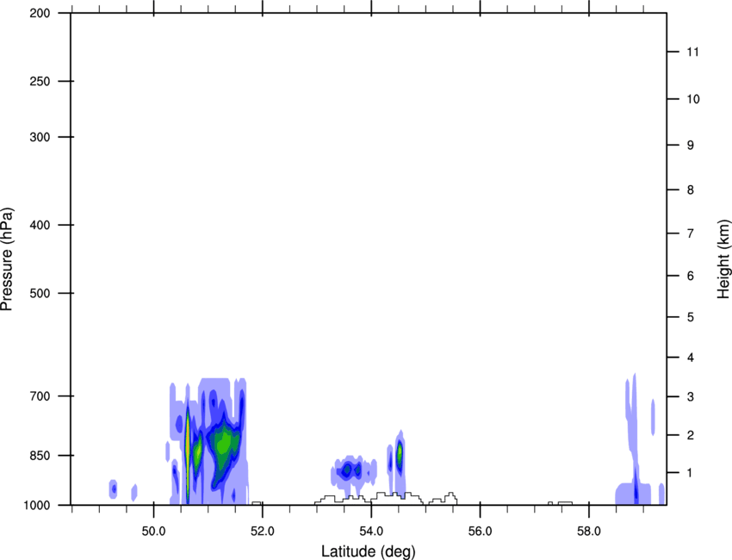732x560 pixels.
Task: Click the 'Height (km)' axis title
Action: pyautogui.click(x=723, y=259)
